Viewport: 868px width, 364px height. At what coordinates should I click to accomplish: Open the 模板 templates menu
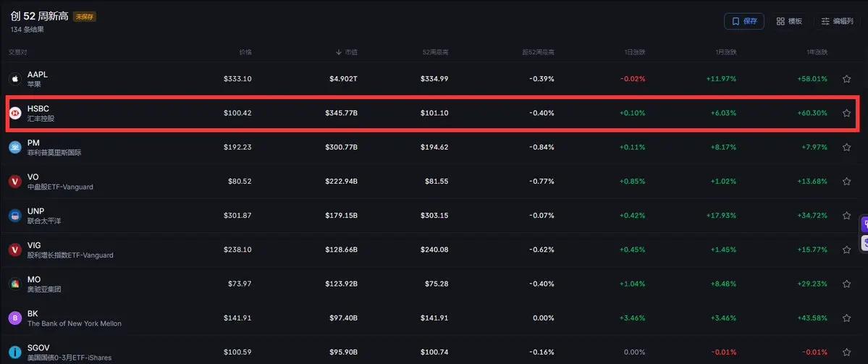click(789, 21)
